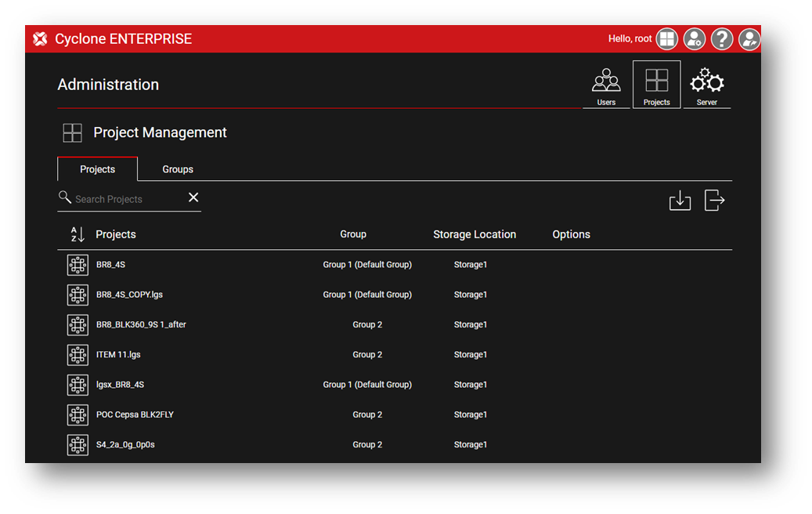Select the BR8_4S project row

[110, 265]
